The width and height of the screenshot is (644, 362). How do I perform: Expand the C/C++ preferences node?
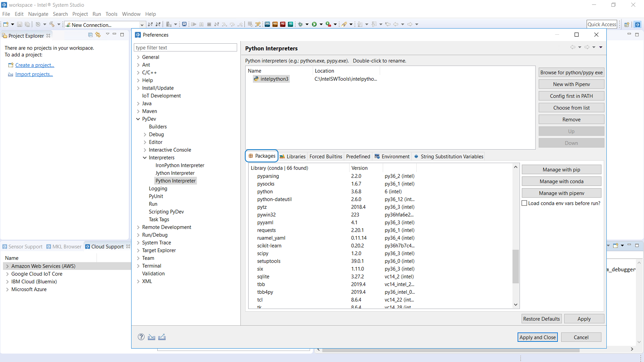(x=138, y=72)
